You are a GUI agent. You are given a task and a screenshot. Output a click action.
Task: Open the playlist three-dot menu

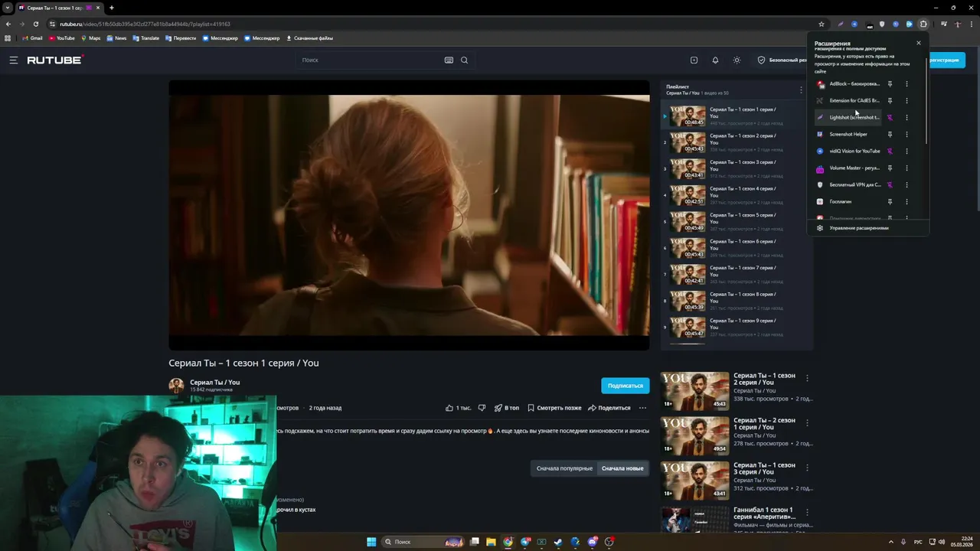point(801,90)
